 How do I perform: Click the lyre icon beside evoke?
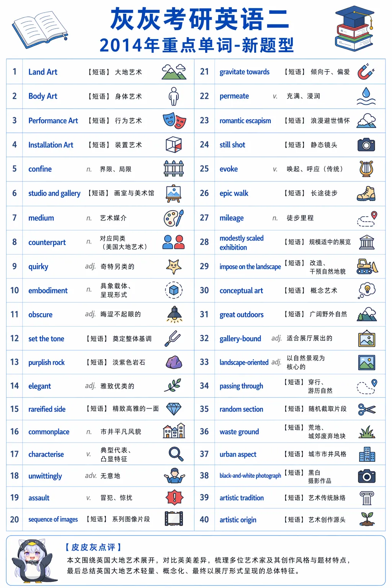366,169
